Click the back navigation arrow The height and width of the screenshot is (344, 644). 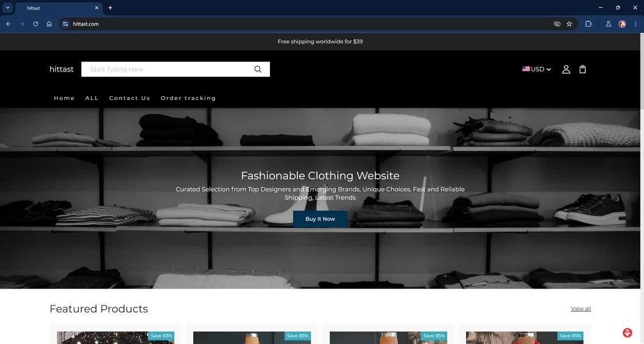pyautogui.click(x=8, y=23)
